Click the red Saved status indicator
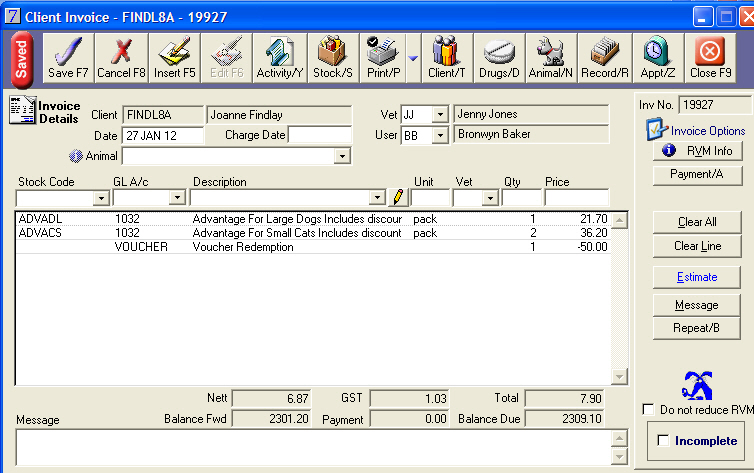The width and height of the screenshot is (754, 473). pos(22,60)
